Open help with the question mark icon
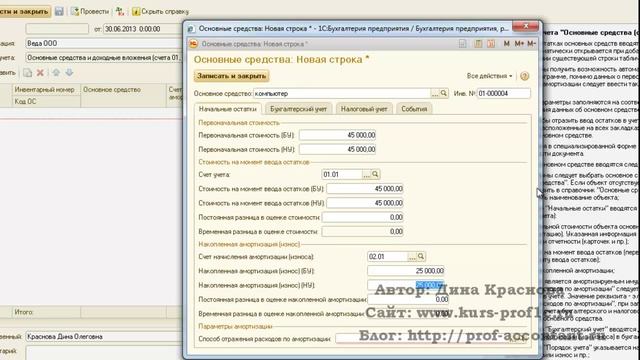 tap(524, 76)
